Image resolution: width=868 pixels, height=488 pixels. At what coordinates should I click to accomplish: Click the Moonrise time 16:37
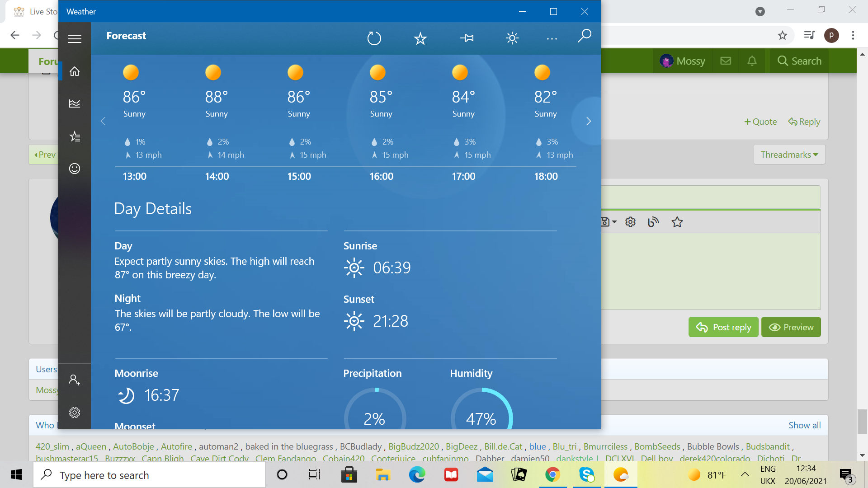(162, 395)
